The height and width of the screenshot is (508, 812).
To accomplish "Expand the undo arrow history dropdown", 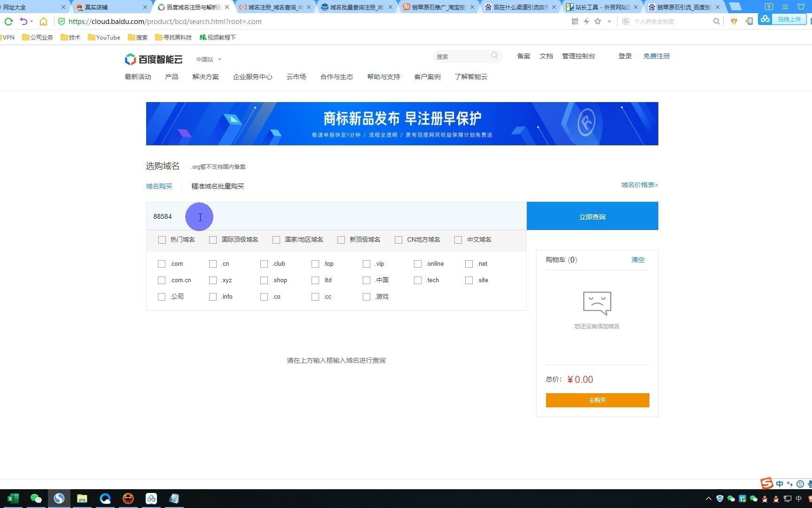I will pos(31,21).
